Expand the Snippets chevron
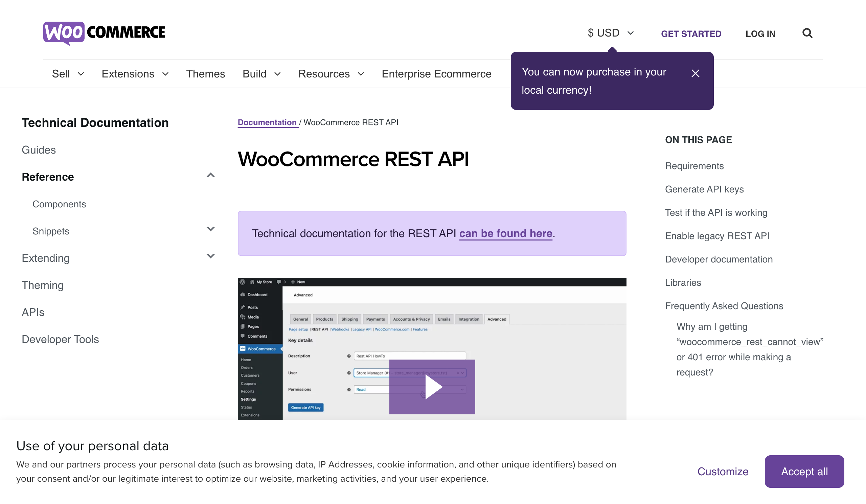The width and height of the screenshot is (866, 504). click(211, 229)
